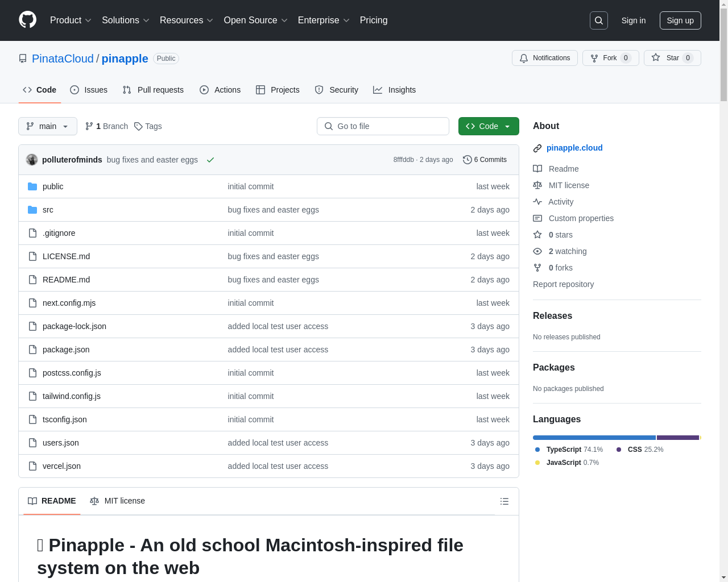728x582 pixels.
Task: Click the Activity pulse icon
Action: tap(537, 202)
